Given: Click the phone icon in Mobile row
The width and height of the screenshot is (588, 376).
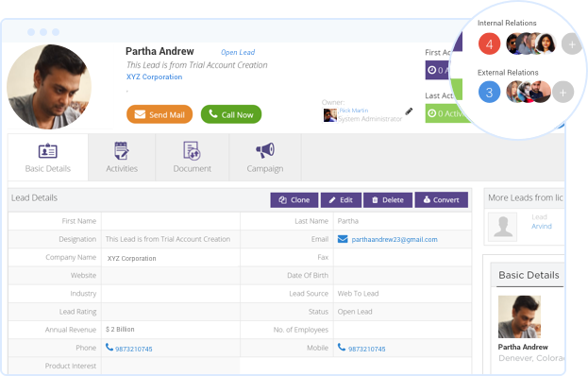Looking at the screenshot, I should coord(342,347).
